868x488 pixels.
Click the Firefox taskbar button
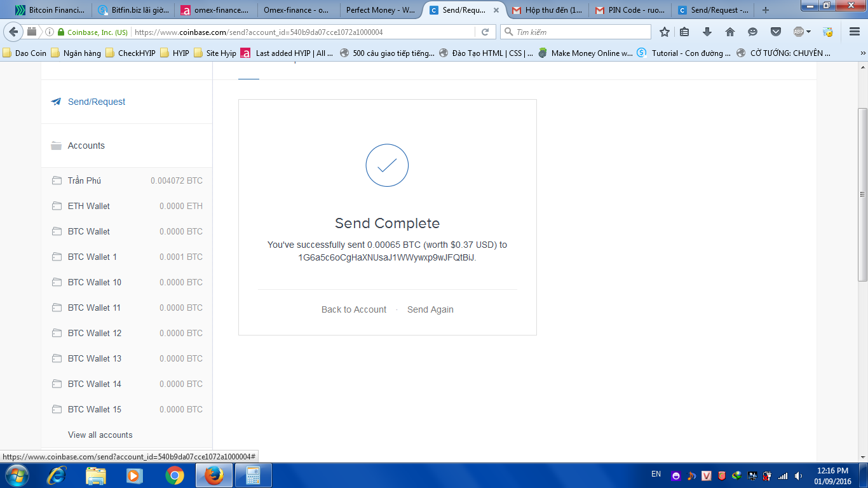point(214,475)
